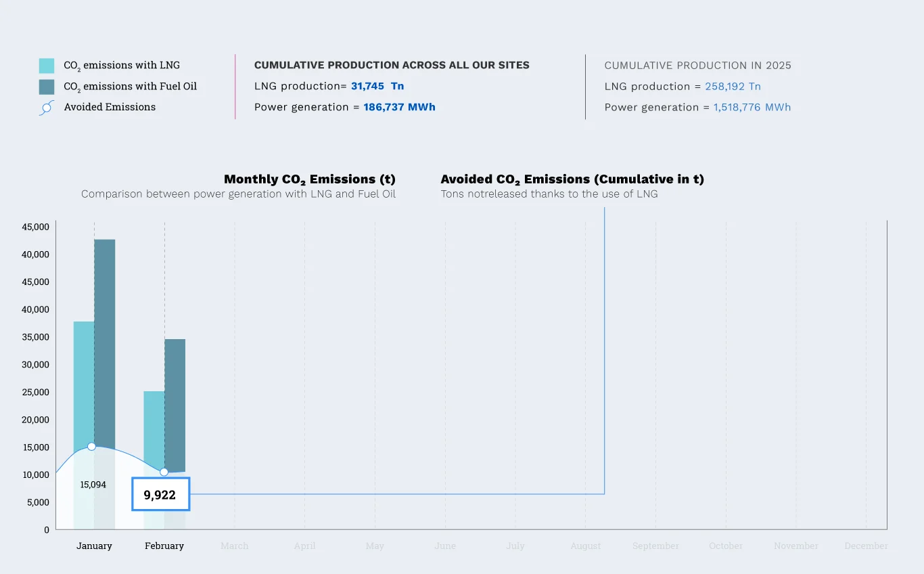Click the February month label
The width and height of the screenshot is (924, 574).
pyautogui.click(x=164, y=546)
